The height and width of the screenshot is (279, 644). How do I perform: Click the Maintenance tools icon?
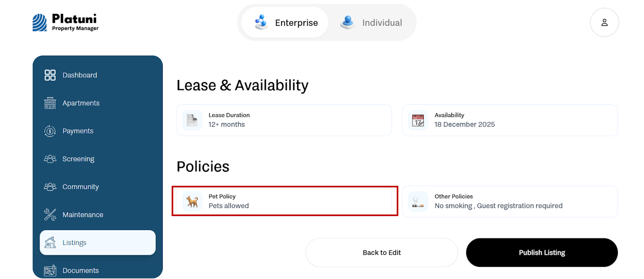point(50,215)
